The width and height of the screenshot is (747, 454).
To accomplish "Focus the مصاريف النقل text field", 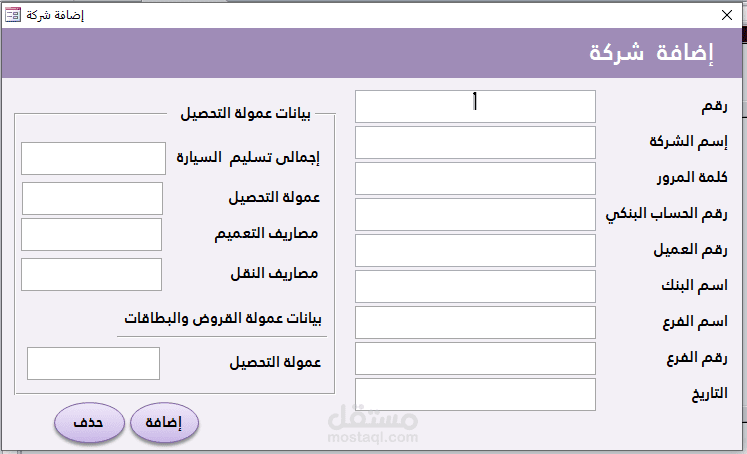I will (91, 274).
